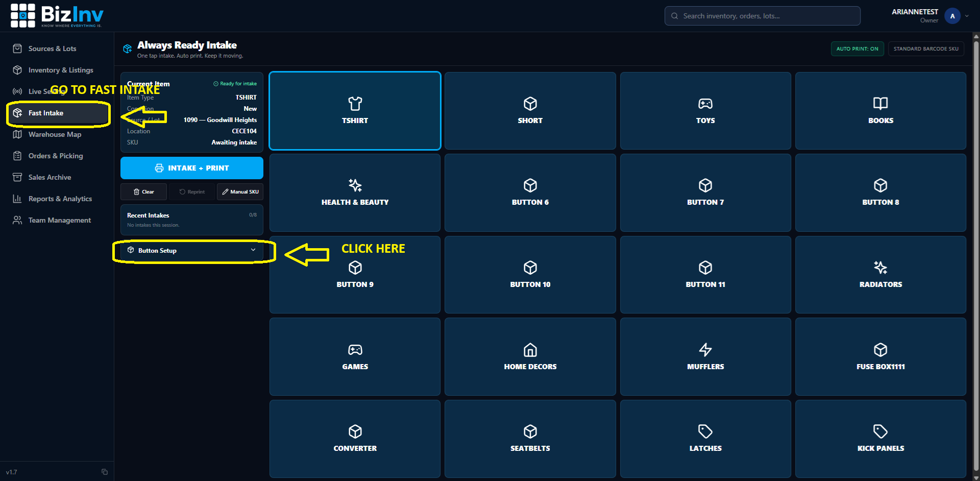The height and width of the screenshot is (481, 980).
Task: Select BUTTON 10 tile
Action: [530, 275]
